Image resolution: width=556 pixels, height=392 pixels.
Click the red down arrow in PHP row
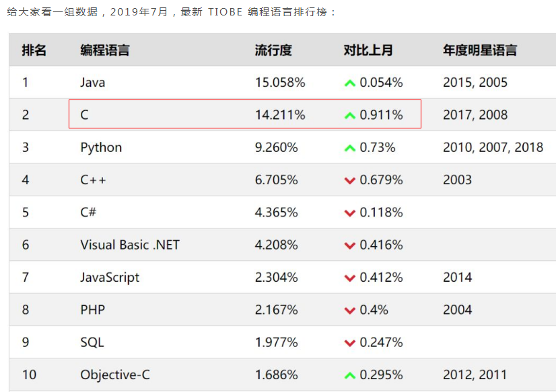(349, 311)
